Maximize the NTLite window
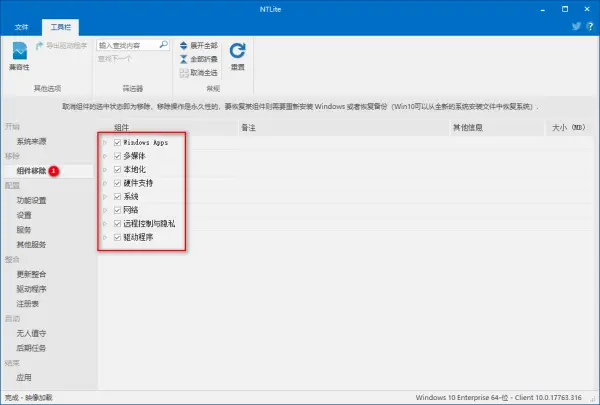Viewport: 600px width, 405px height. click(x=565, y=9)
